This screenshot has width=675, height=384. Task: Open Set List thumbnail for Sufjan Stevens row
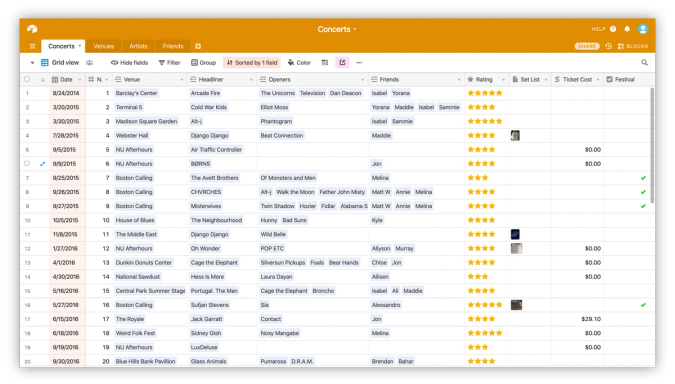pyautogui.click(x=517, y=305)
